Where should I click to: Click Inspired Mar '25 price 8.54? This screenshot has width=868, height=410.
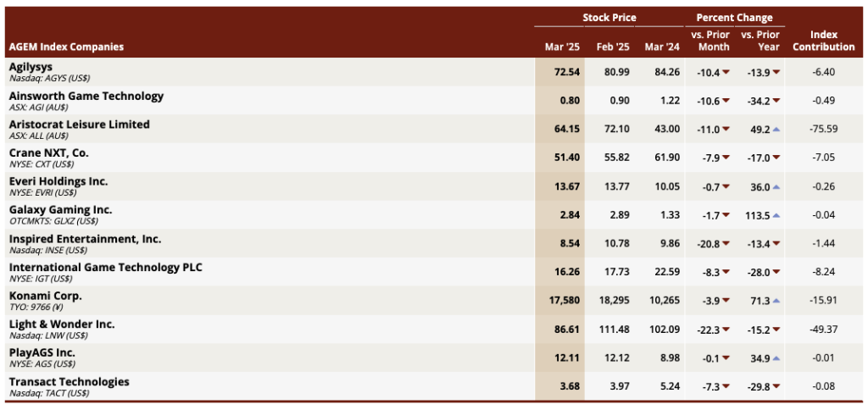tap(569, 244)
